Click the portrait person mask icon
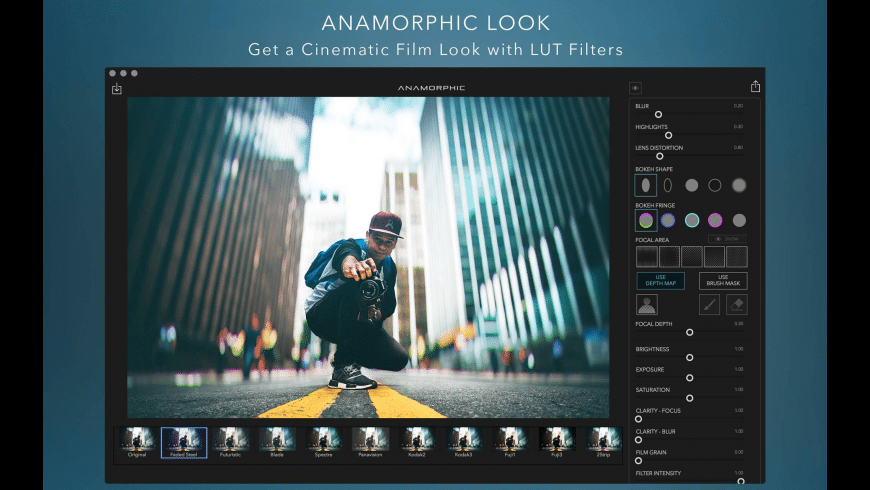 tap(647, 305)
